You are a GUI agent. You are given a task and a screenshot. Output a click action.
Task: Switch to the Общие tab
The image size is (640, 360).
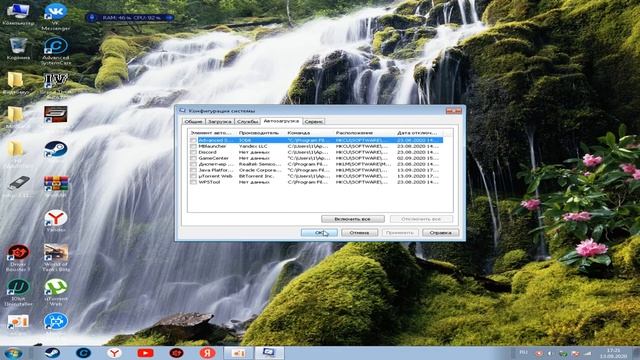[193, 122]
